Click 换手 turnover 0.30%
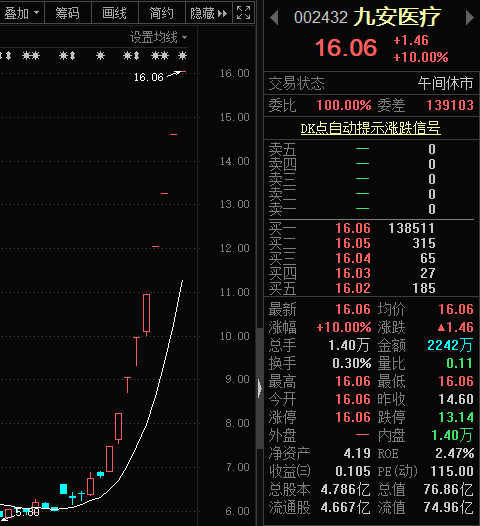This screenshot has height=526, width=480. tap(352, 363)
